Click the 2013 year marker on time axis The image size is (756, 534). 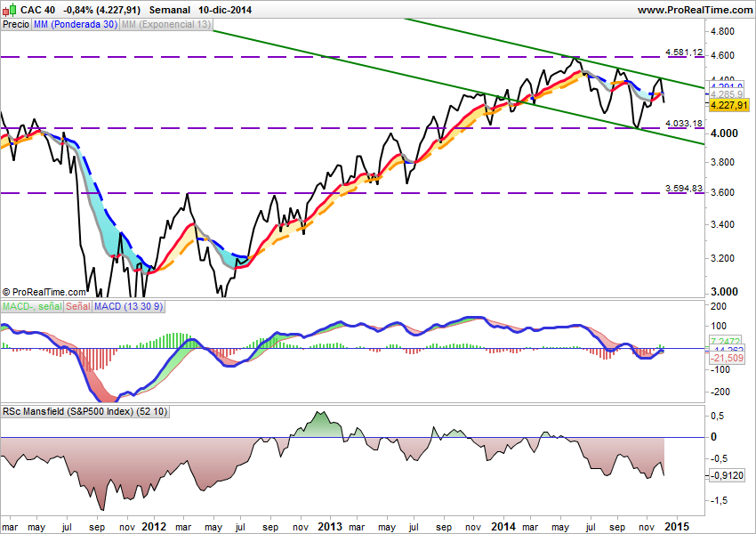pyautogui.click(x=330, y=526)
